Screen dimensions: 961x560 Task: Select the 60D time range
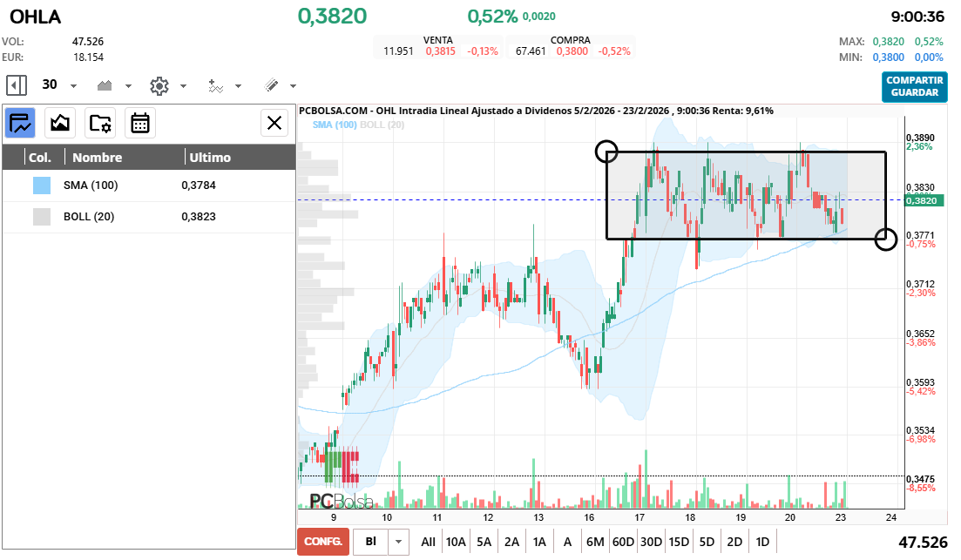pyautogui.click(x=623, y=542)
